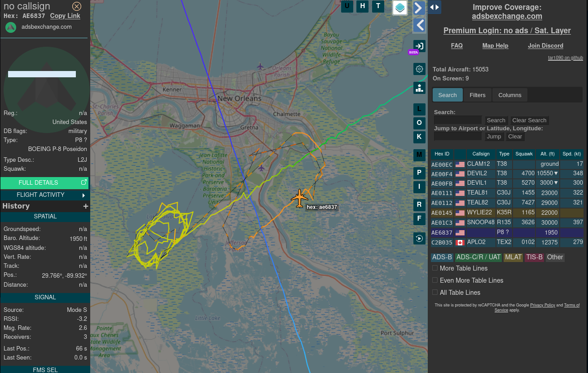Focus the Search text field
Image resolution: width=588 pixels, height=373 pixels.
click(458, 120)
